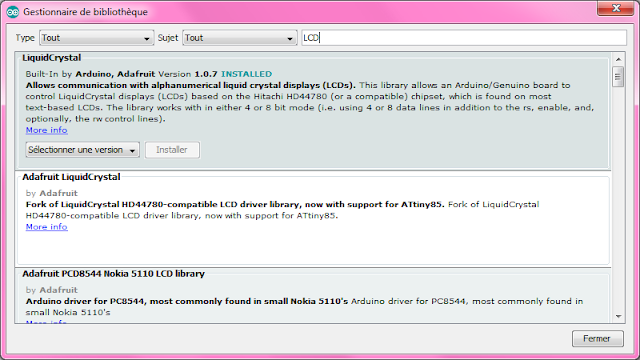Click the Sujet label
The image size is (640, 360).
[168, 38]
